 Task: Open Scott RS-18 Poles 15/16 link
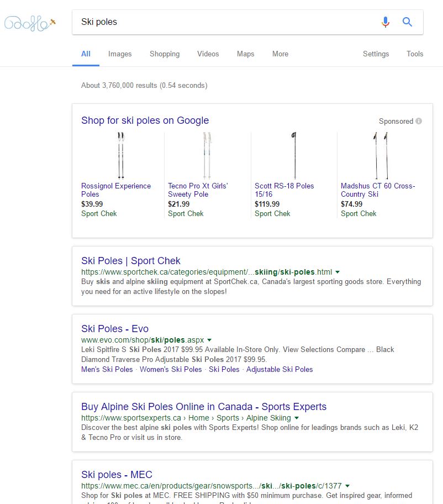point(284,190)
